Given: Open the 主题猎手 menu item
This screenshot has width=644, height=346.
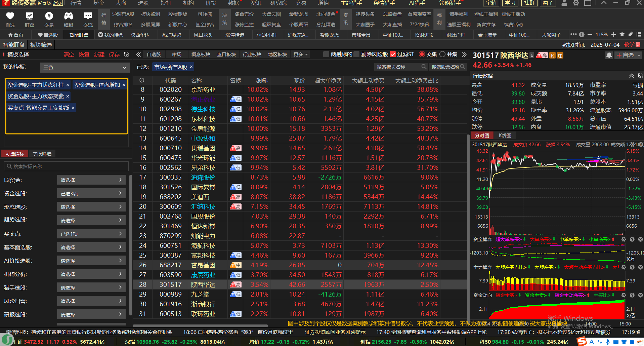Looking at the screenshot, I should pyautogui.click(x=351, y=3).
